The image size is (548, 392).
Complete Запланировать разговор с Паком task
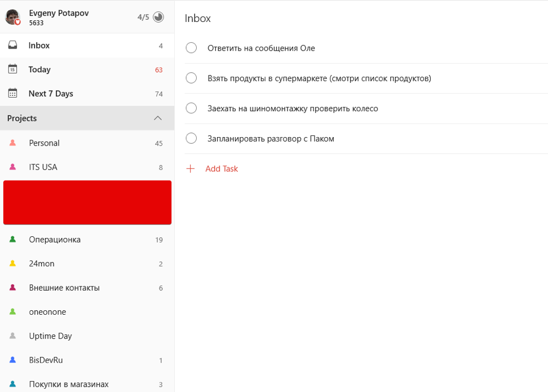[x=191, y=138]
